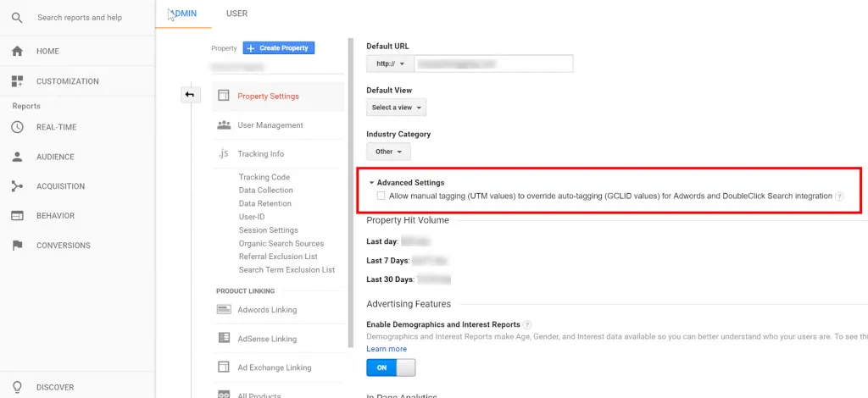Click the search magnifier icon
868x398 pixels.
[17, 18]
